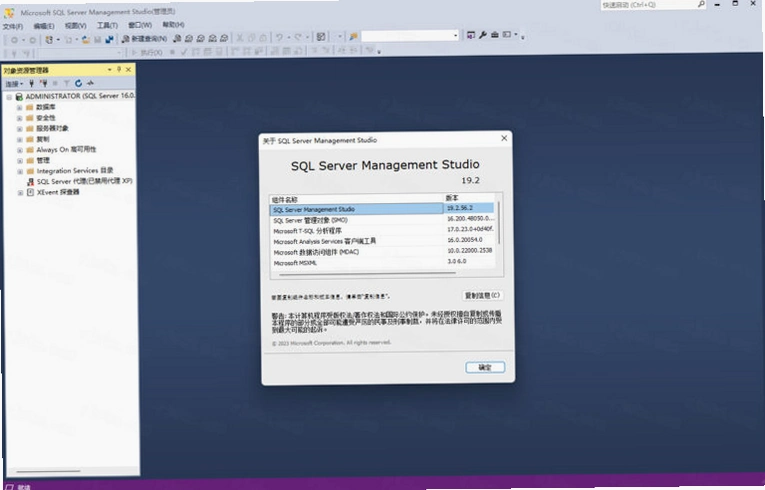Click the Navigate Backward arrow in the toolbar
The height and width of the screenshot is (490, 765).
(15, 40)
